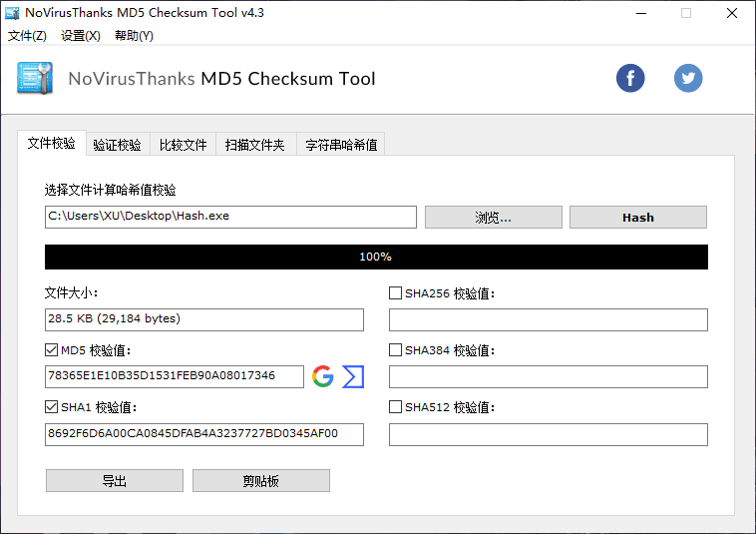Switch to the 比较文件 tab
Viewport: 756px width, 534px height.
(x=184, y=145)
